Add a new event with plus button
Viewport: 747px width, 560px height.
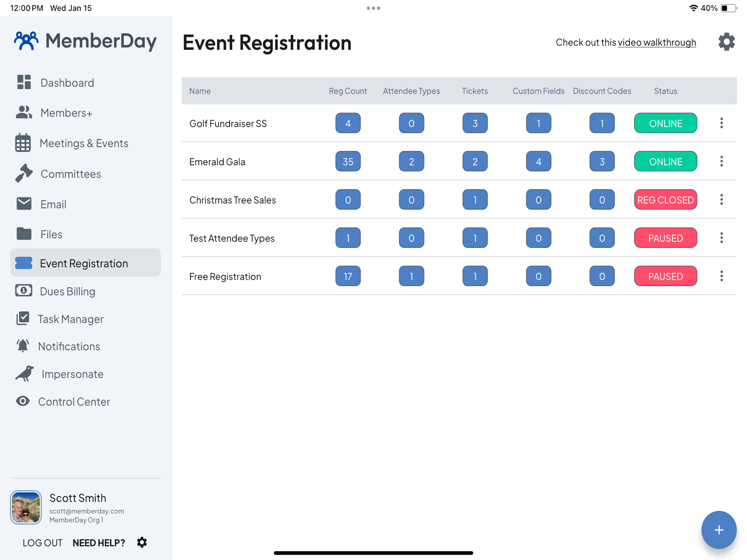pyautogui.click(x=719, y=530)
